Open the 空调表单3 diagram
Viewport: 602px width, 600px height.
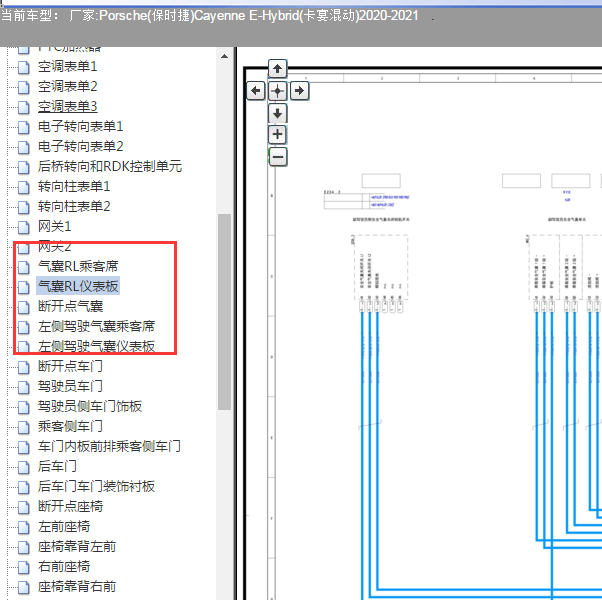point(68,106)
